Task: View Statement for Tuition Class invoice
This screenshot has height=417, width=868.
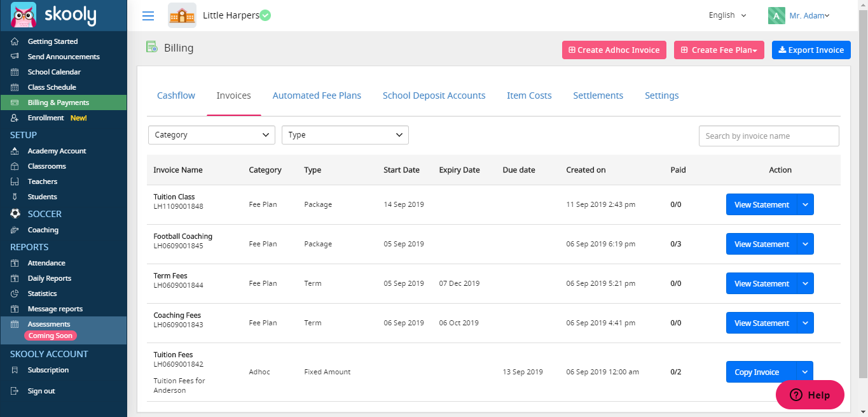Action: [x=762, y=205]
